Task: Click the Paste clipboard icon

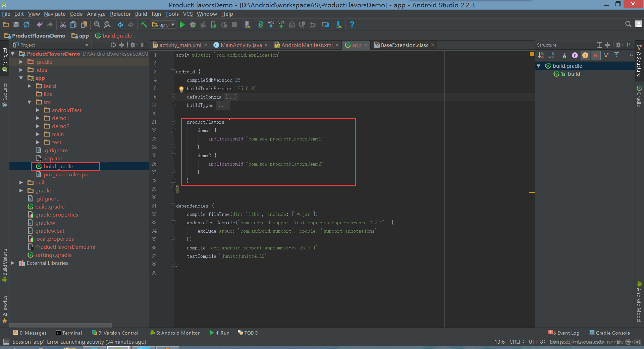Action: click(84, 24)
